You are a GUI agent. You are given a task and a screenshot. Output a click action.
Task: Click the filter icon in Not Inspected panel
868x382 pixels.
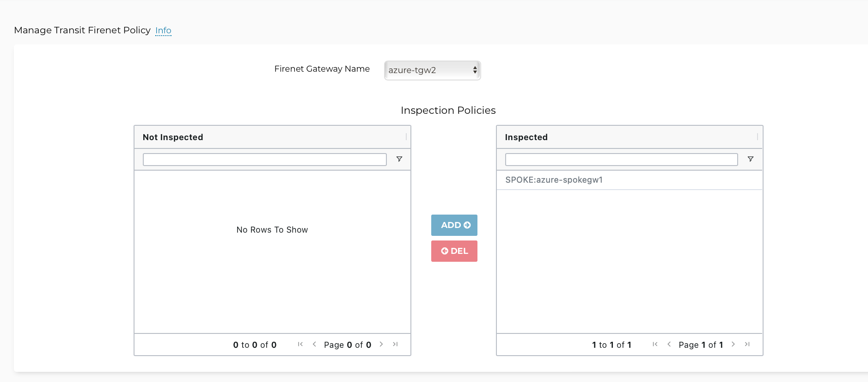399,159
